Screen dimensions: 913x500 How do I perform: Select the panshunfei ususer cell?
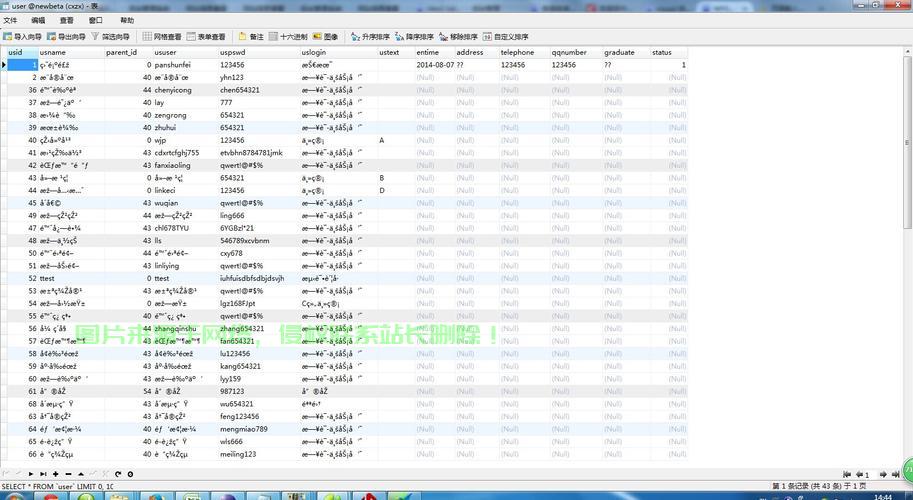tap(185, 65)
